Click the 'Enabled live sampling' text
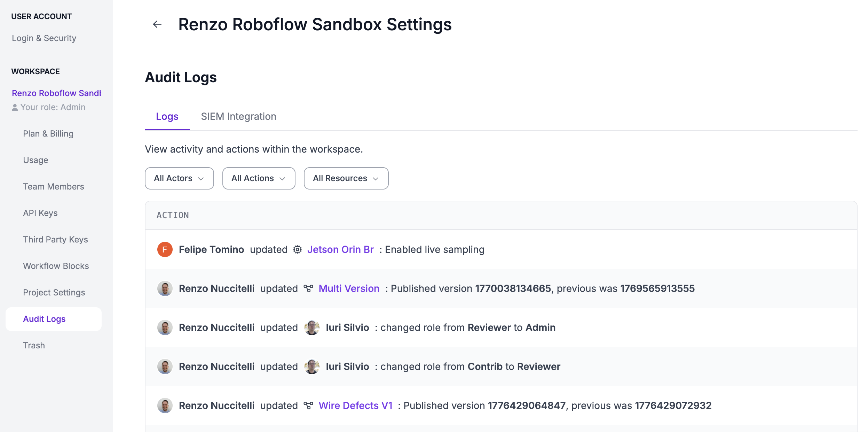 click(x=435, y=249)
